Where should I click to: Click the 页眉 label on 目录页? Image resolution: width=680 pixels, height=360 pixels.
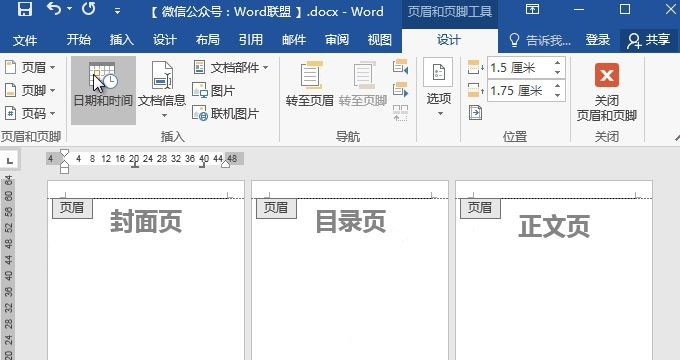[x=276, y=208]
